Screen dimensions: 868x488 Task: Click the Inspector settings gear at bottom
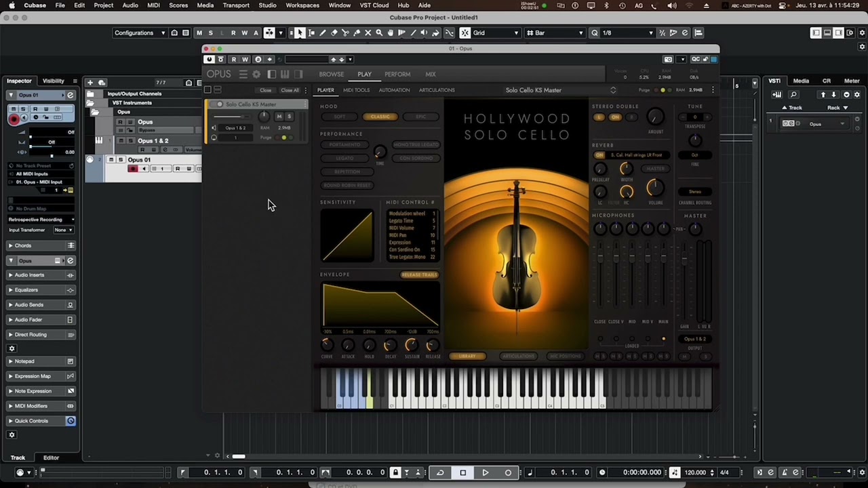(12, 434)
